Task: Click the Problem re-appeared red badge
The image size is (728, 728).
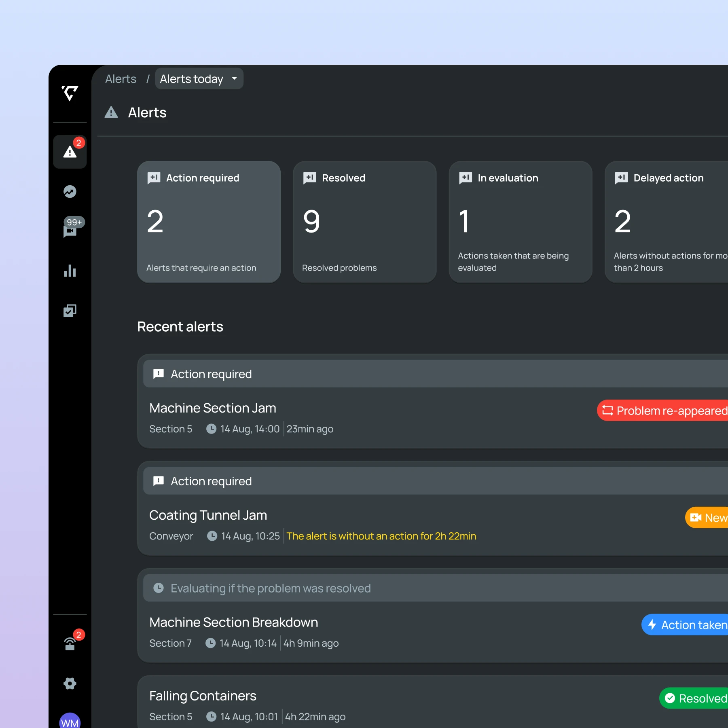Action: tap(663, 411)
